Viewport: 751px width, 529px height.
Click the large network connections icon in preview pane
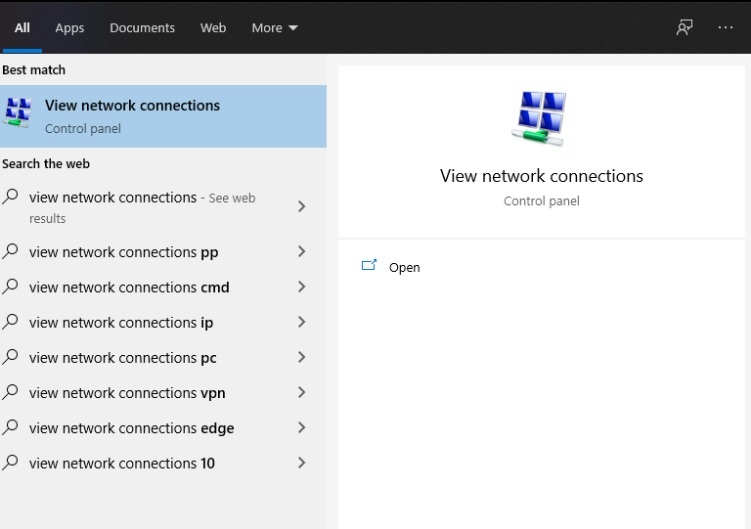[x=541, y=118]
